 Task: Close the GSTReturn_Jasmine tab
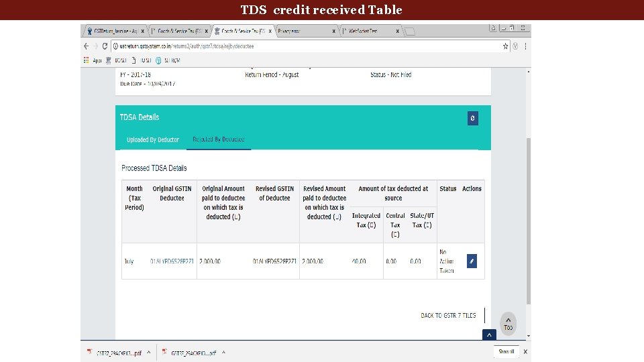[142, 32]
